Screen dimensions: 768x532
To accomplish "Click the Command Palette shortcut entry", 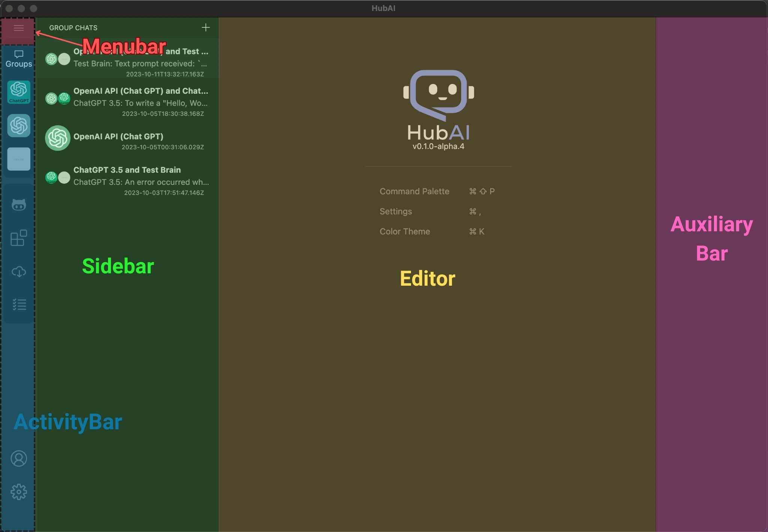I will 437,191.
